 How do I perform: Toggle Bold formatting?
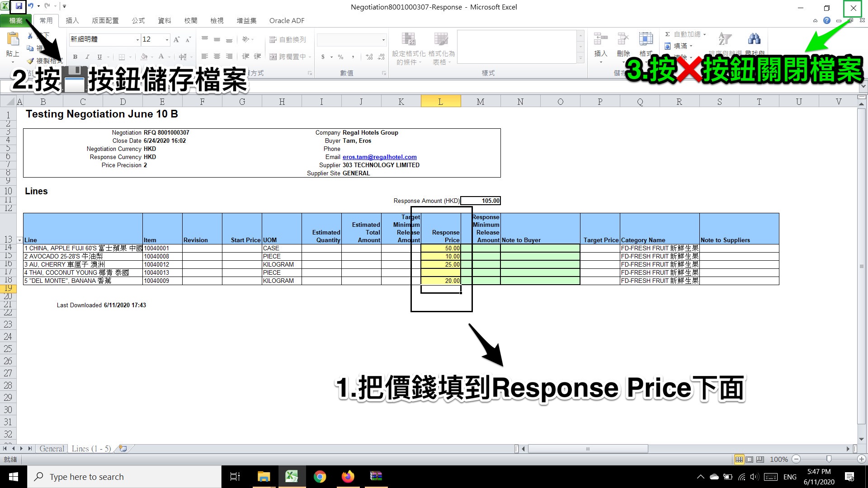pyautogui.click(x=75, y=57)
